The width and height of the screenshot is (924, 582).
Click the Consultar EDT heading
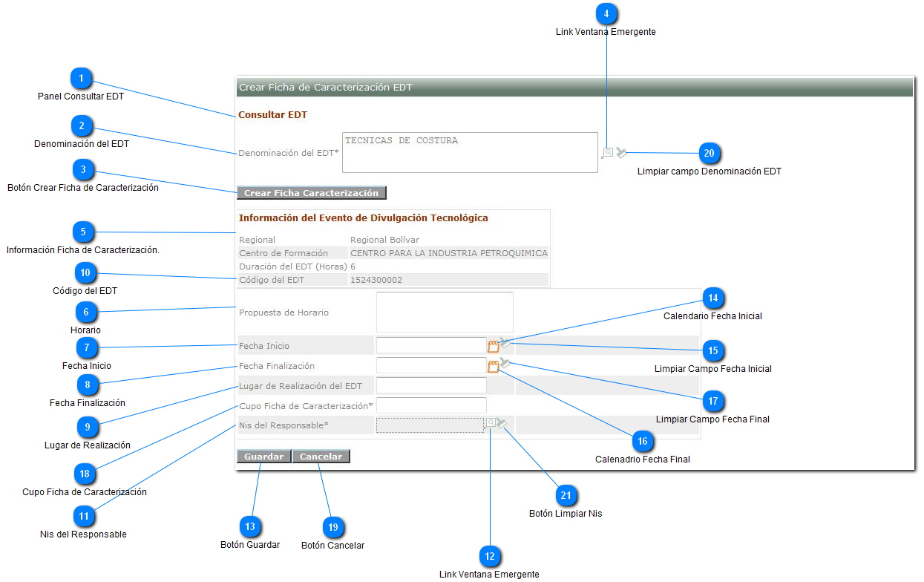[x=272, y=115]
